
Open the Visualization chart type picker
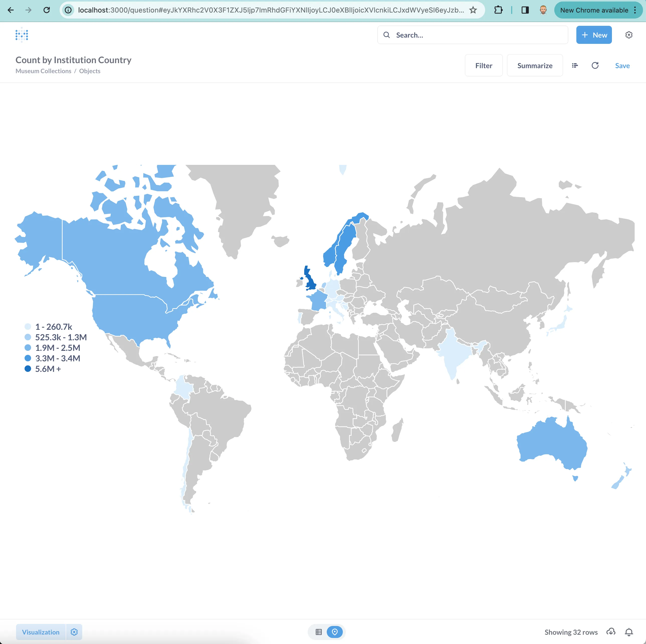click(x=40, y=632)
